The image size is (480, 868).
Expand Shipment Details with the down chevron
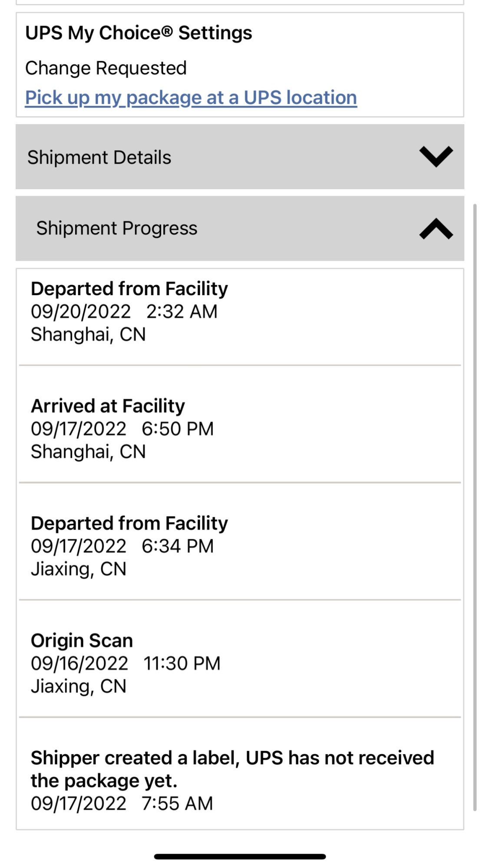tap(436, 157)
